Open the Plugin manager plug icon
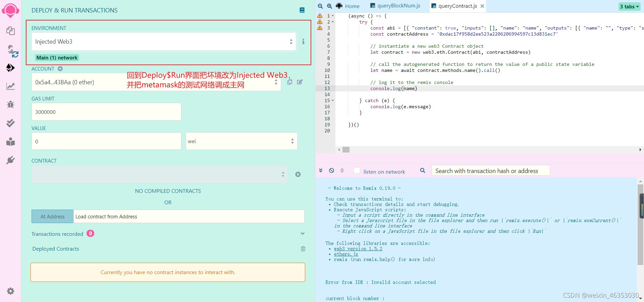Image resolution: width=644 pixels, height=302 pixels. 10,160
